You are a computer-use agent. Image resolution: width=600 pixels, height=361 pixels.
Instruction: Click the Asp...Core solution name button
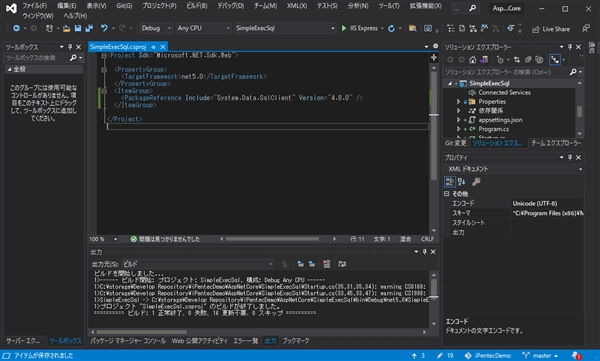(x=507, y=8)
